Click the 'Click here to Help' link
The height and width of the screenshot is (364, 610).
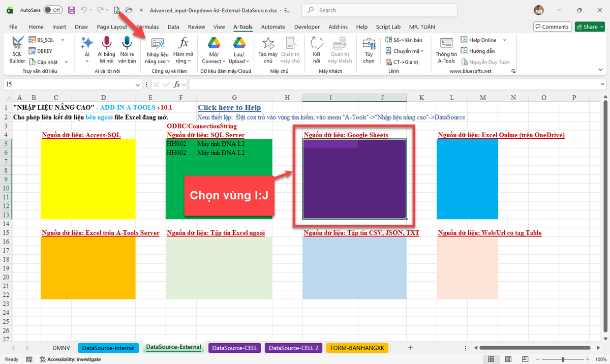coord(229,107)
